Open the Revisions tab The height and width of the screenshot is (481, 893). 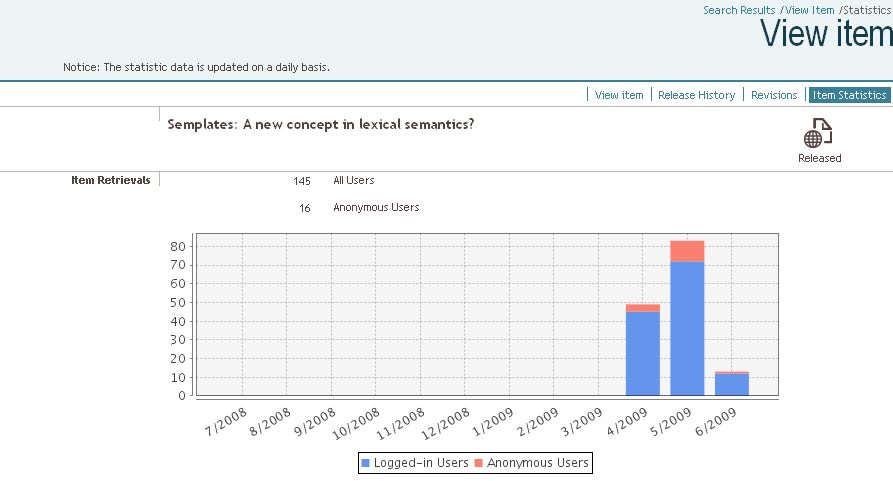[x=774, y=95]
